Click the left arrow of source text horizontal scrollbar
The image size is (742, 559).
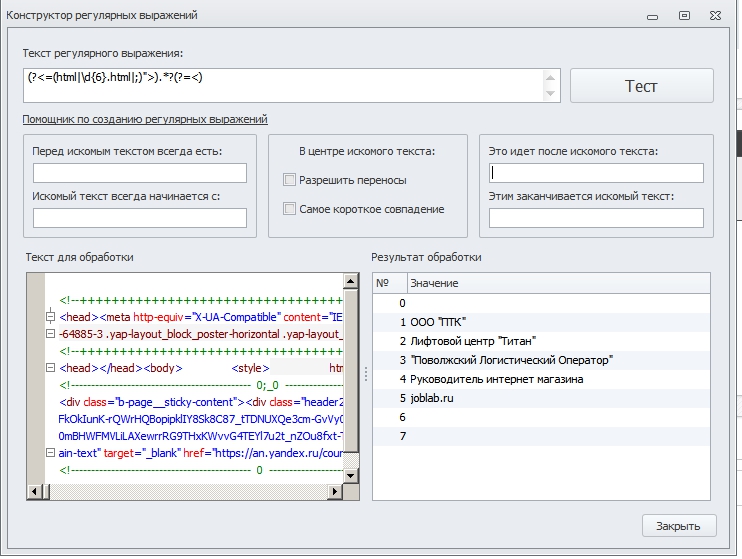(x=34, y=492)
